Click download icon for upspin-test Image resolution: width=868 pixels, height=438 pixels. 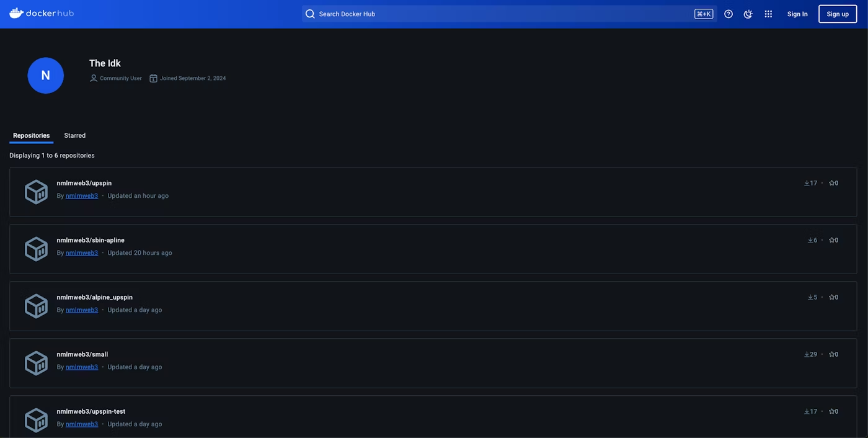click(807, 411)
